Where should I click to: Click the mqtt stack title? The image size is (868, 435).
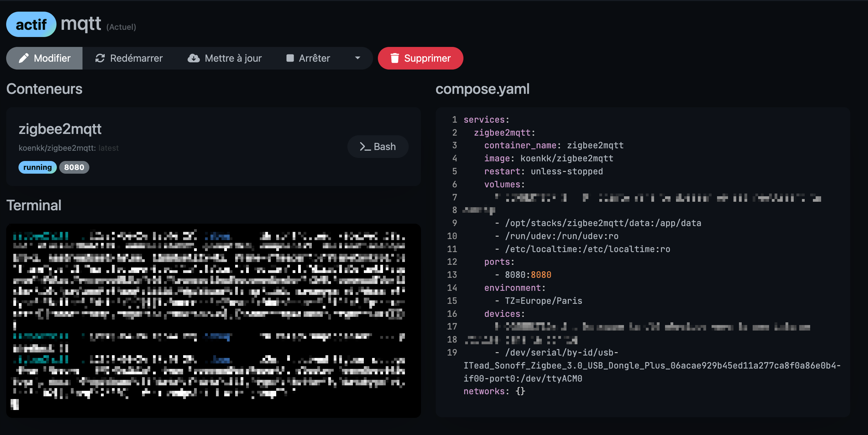coord(81,24)
